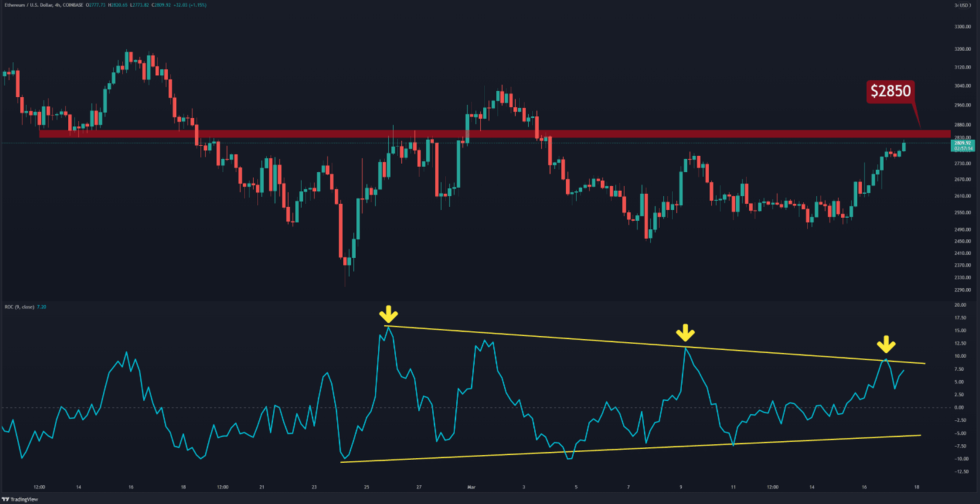This screenshot has height=504, width=980.
Task: Click the 2290.00 price axis label
Action: [963, 290]
